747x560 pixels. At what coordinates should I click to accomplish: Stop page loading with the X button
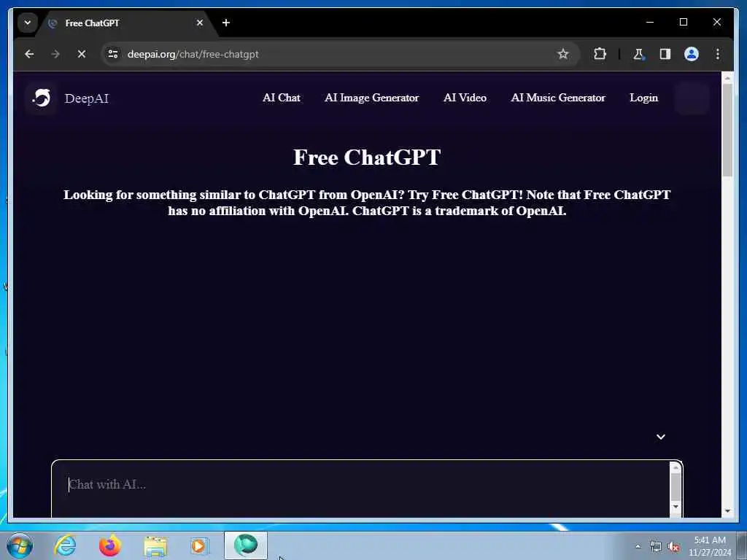[82, 54]
